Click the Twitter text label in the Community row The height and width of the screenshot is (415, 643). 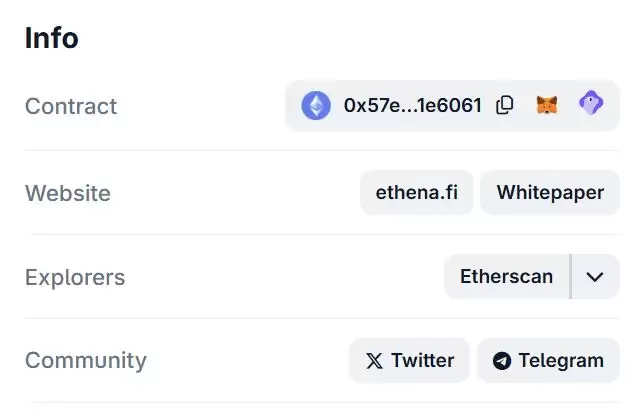422,361
